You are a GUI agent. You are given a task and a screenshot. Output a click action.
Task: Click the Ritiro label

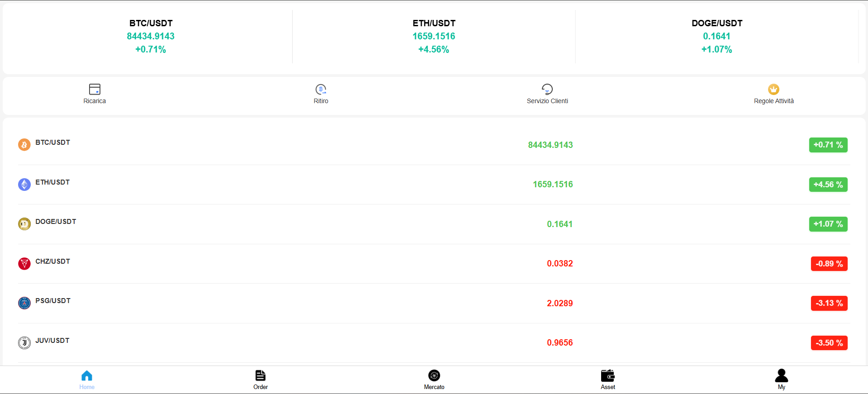(x=321, y=101)
